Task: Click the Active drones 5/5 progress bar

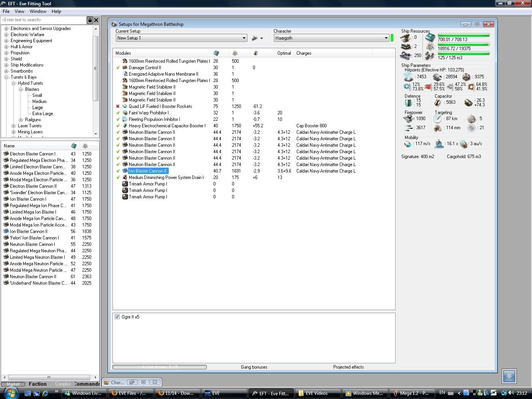Action: [x=160, y=367]
